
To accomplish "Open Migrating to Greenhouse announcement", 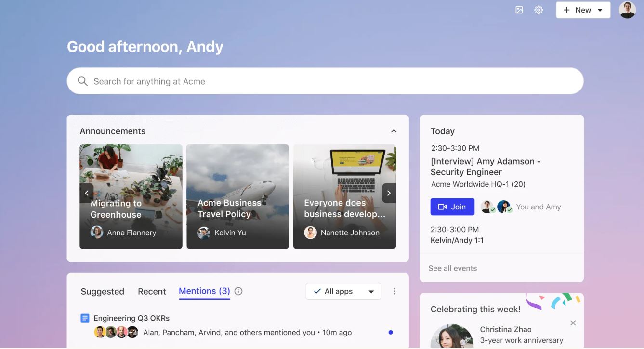I will tap(131, 196).
